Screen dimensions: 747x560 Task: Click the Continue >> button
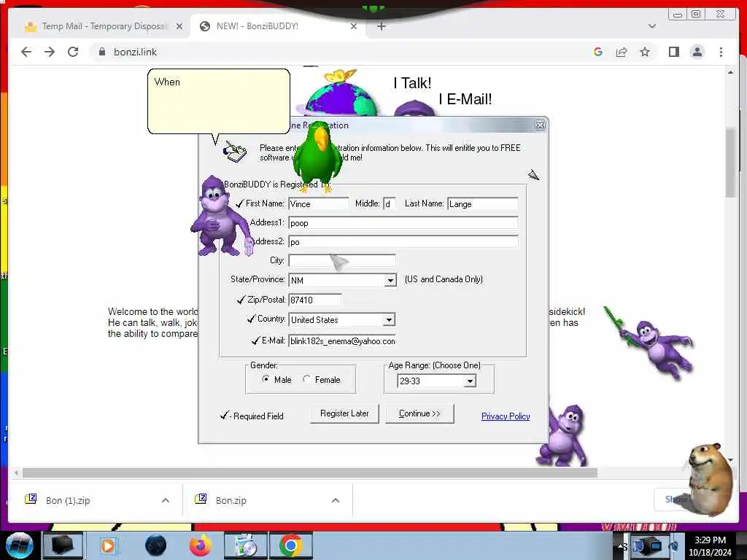coord(419,413)
